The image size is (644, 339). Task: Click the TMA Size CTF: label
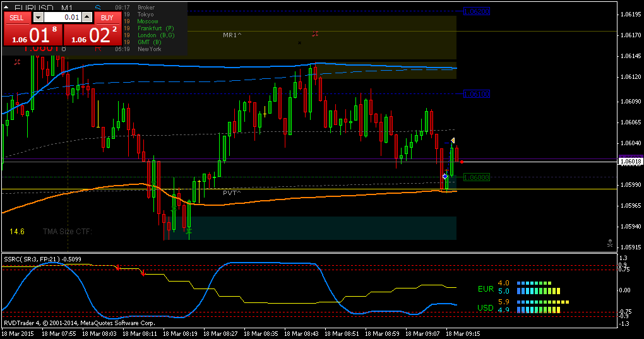pos(68,232)
